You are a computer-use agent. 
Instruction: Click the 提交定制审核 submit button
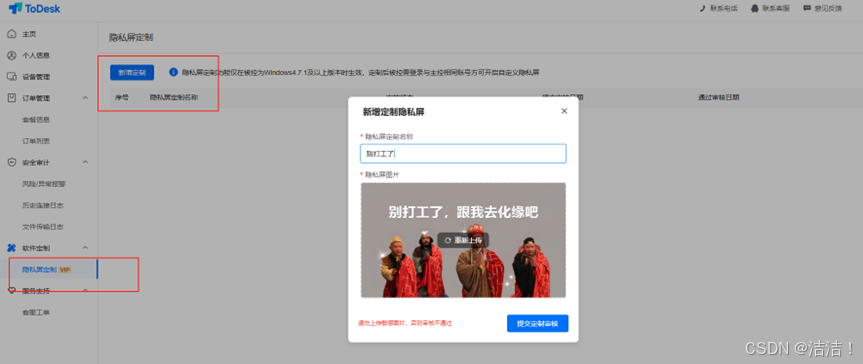tap(537, 324)
